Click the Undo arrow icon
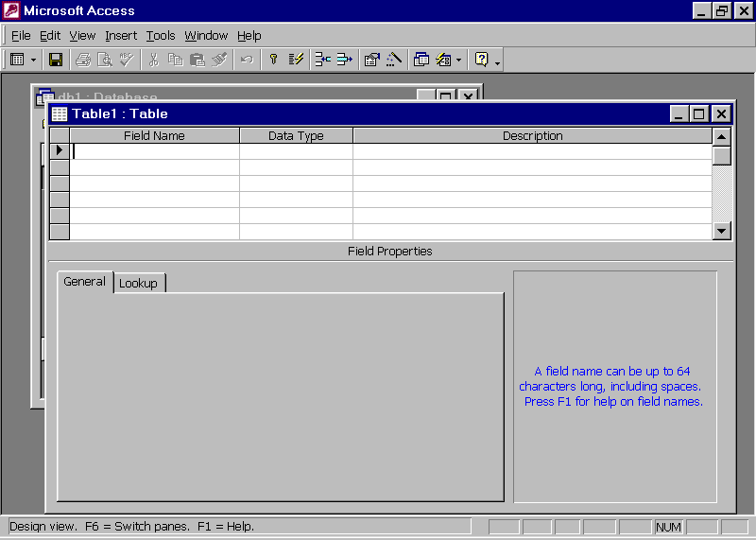 247,60
